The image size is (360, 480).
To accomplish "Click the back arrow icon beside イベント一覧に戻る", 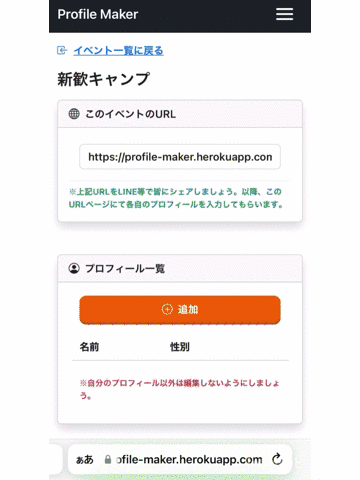I will [62, 50].
